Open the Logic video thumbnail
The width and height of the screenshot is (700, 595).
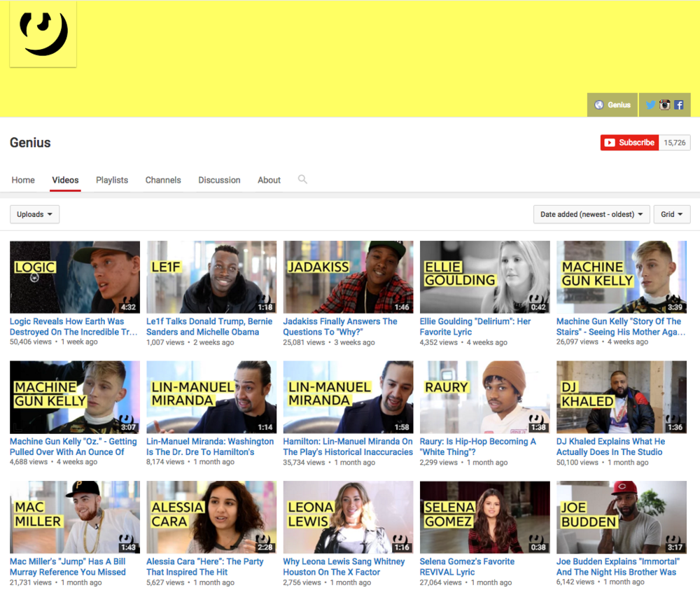tap(75, 277)
